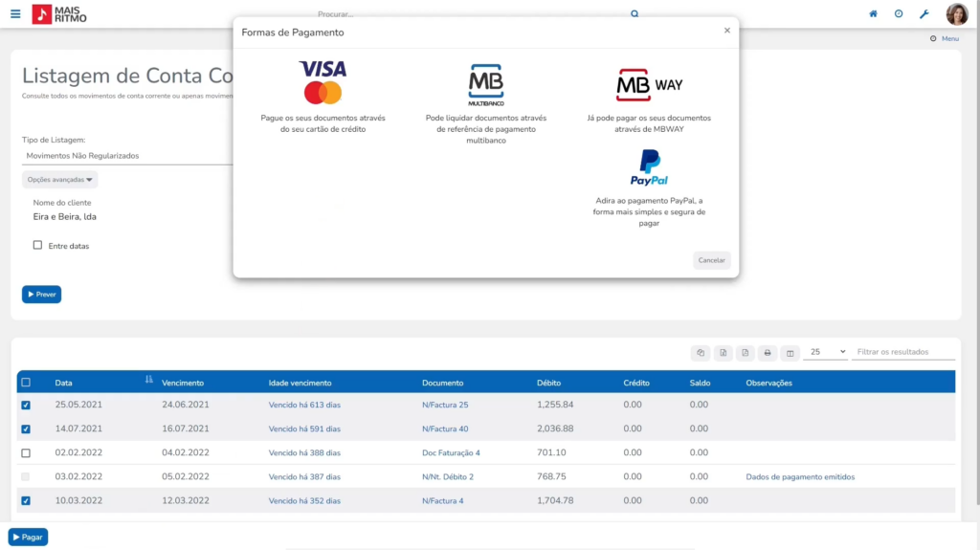Click the debit value 768.75
Screen dimensions: 980x550
click(x=551, y=476)
